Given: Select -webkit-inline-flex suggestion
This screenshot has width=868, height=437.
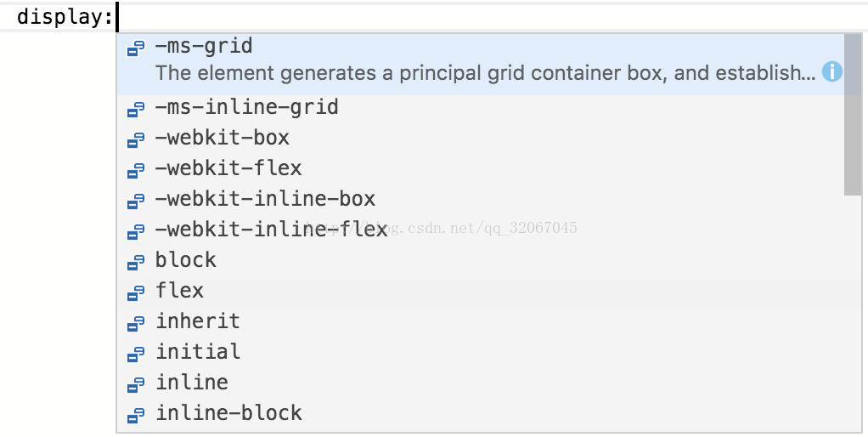Looking at the screenshot, I should point(480,230).
